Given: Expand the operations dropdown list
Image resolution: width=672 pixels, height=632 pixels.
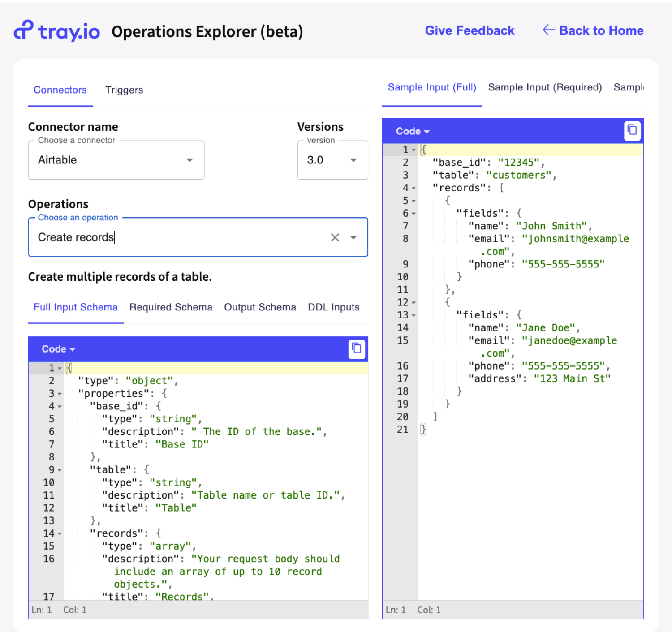Looking at the screenshot, I should 353,237.
